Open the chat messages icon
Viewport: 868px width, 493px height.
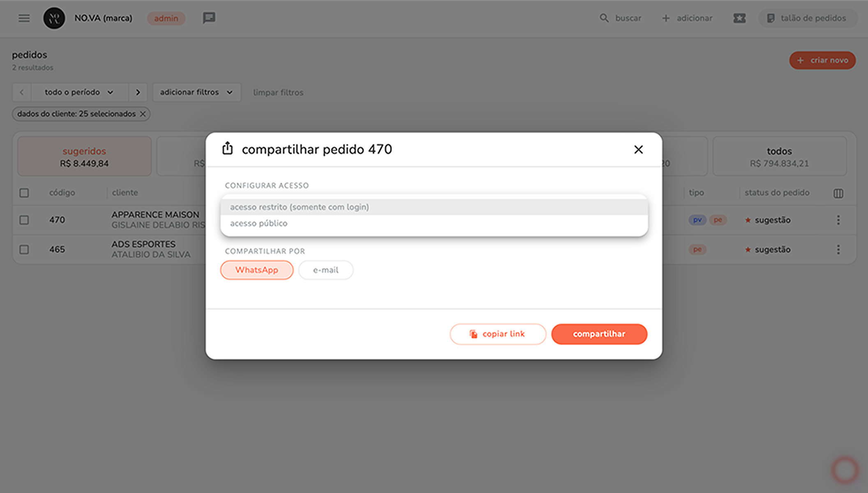(209, 18)
